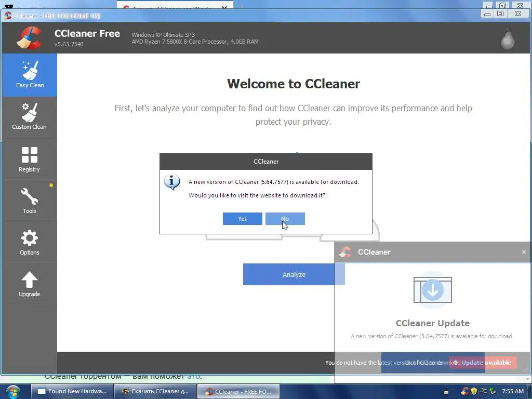Open the Upgrade arrow section
This screenshot has width=532, height=399.
[30, 284]
